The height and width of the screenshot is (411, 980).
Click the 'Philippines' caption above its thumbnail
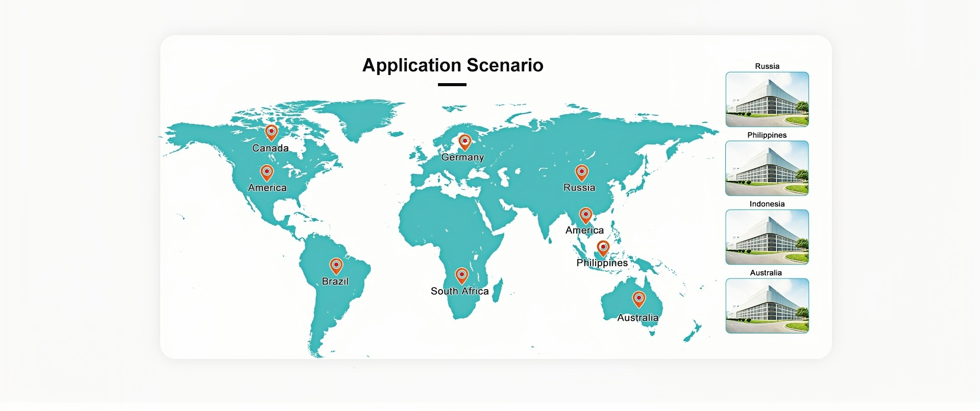point(767,135)
